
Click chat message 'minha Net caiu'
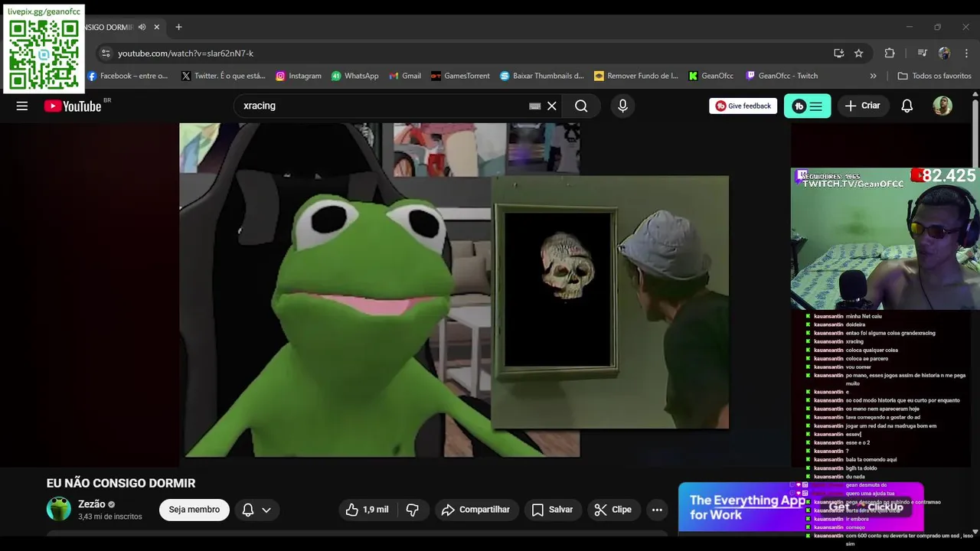pos(864,316)
